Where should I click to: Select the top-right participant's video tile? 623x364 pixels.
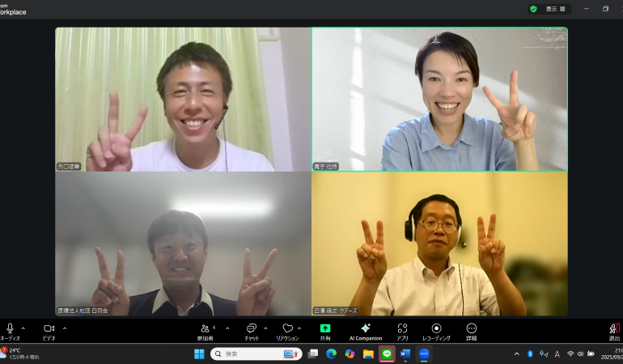(439, 99)
